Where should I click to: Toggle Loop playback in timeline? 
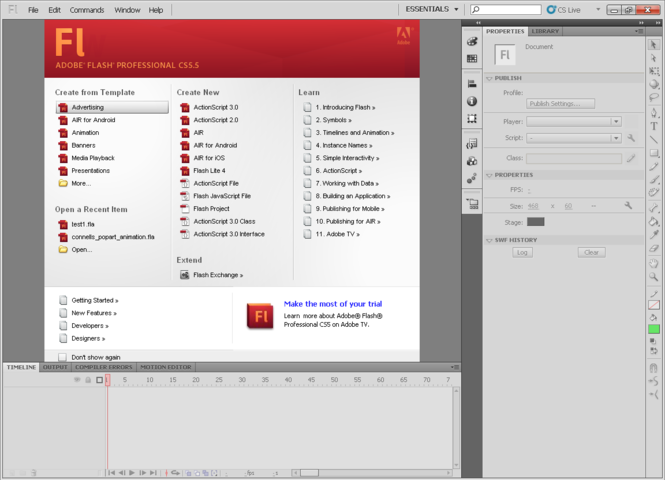[x=176, y=473]
